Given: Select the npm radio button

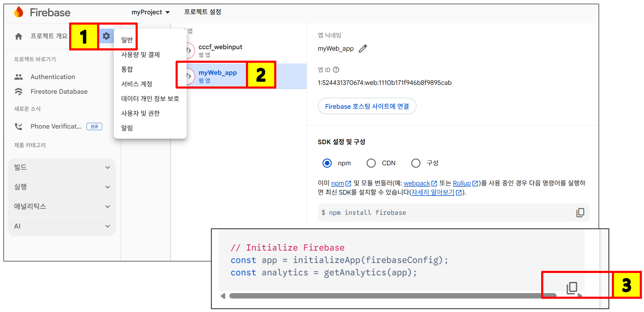Looking at the screenshot, I should pyautogui.click(x=327, y=163).
